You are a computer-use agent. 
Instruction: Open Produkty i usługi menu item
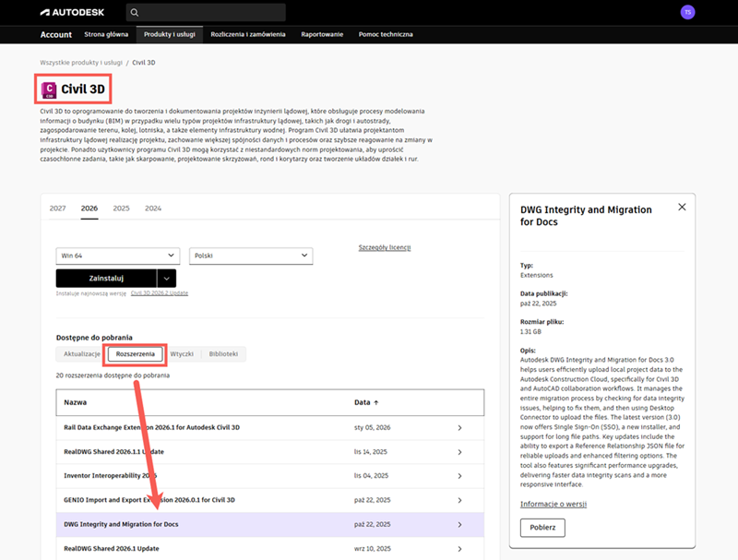tap(170, 34)
